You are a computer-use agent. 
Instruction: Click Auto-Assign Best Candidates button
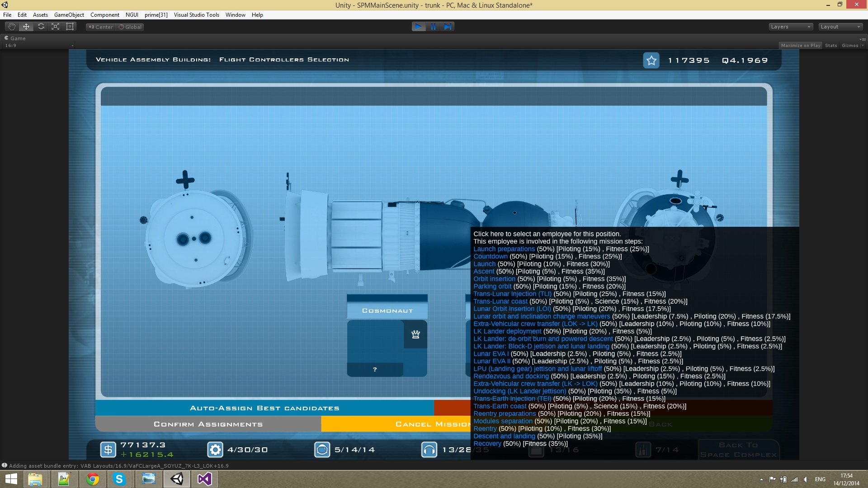point(264,408)
